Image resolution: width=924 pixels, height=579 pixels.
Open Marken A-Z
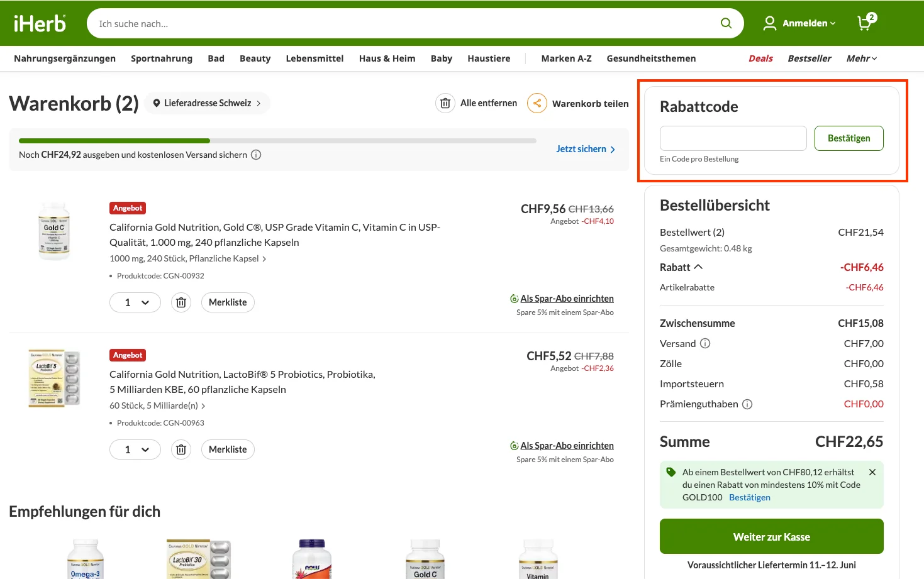click(x=566, y=58)
